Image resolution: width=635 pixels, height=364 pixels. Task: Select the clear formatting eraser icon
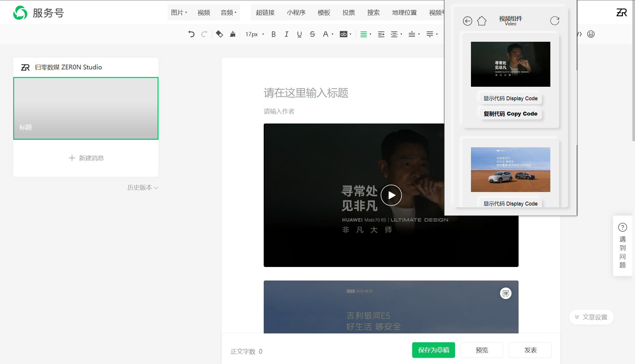pos(219,34)
